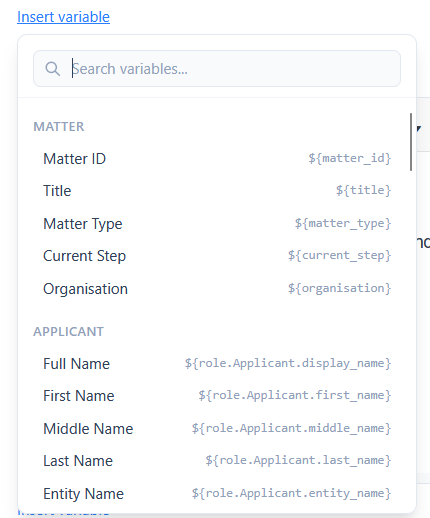Select the Applicant Last Name variable

pyautogui.click(x=217, y=461)
